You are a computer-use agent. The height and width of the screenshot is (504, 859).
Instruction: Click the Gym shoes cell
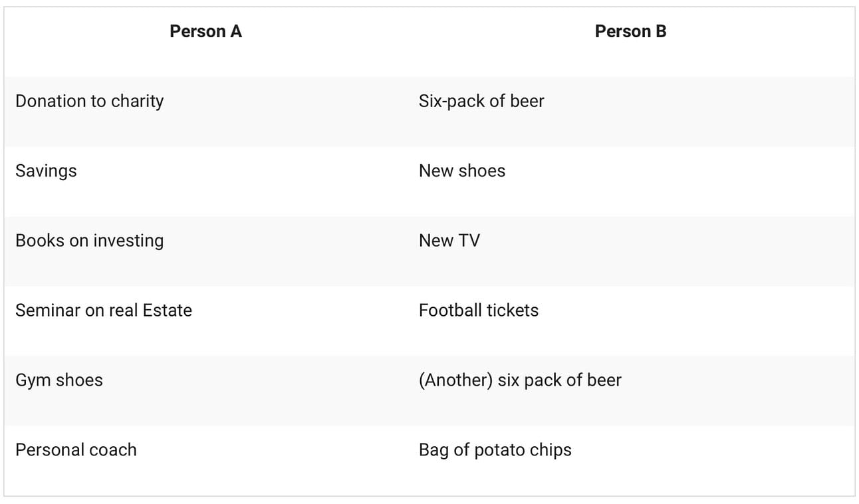(59, 380)
